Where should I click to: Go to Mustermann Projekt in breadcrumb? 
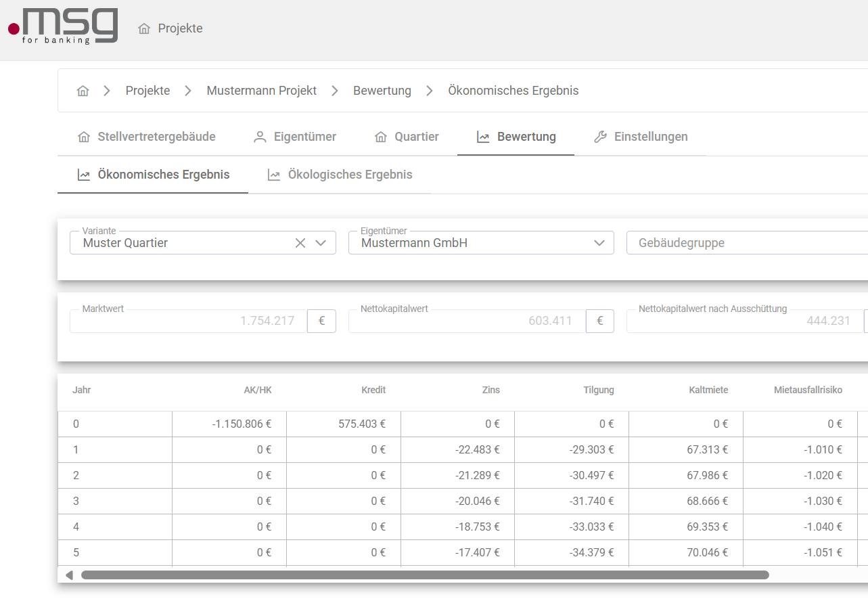[x=261, y=91]
